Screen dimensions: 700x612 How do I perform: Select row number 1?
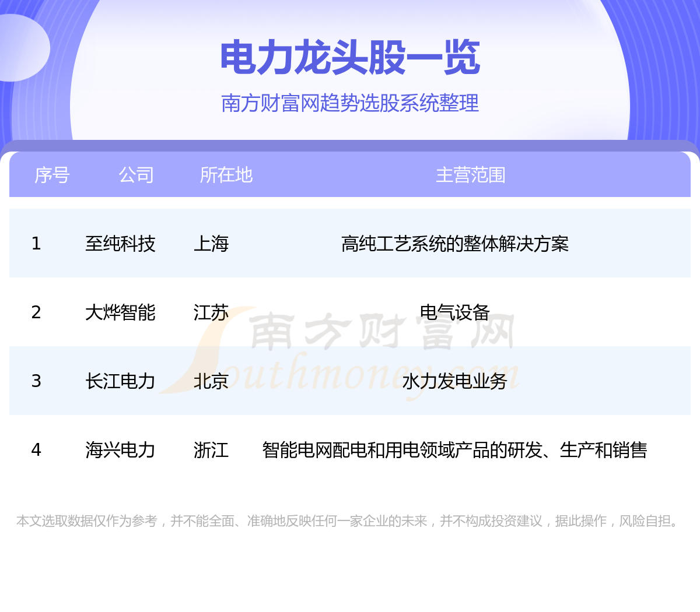[36, 243]
